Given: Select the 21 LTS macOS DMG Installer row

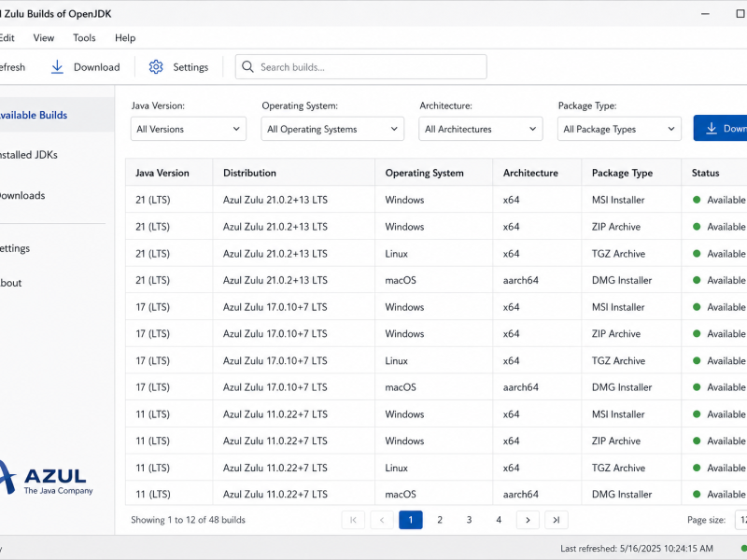Looking at the screenshot, I should tap(436, 281).
